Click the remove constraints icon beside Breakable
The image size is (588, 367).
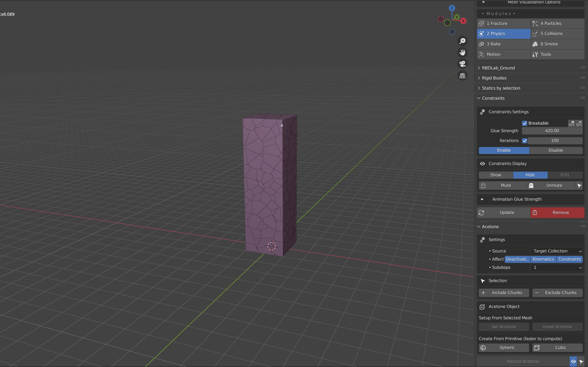[x=579, y=123]
